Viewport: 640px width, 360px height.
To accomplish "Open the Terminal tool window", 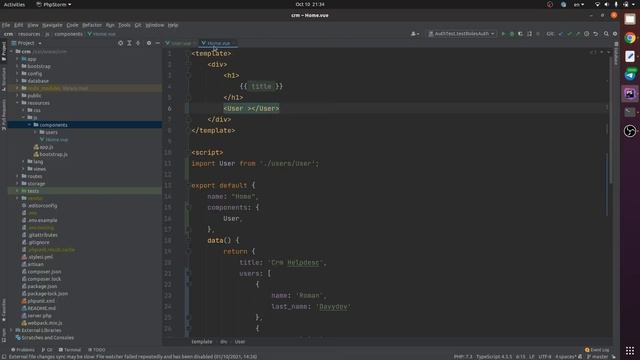I will [70, 350].
